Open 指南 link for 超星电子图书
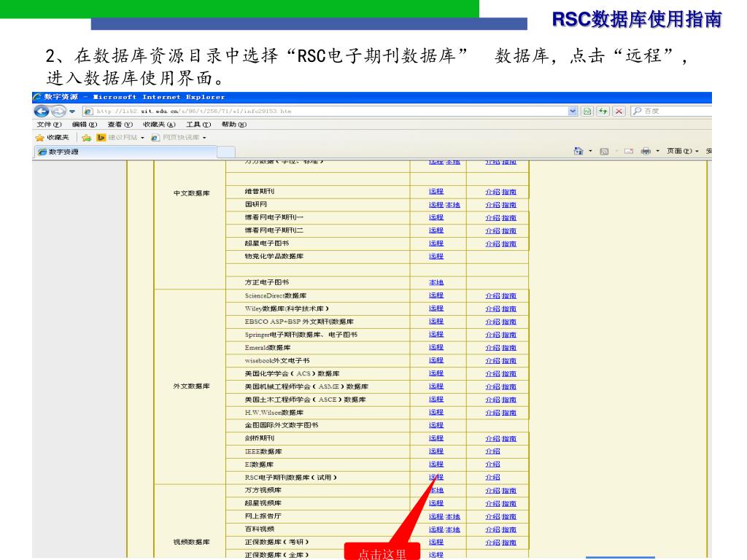The width and height of the screenshot is (747, 560). coord(508,244)
